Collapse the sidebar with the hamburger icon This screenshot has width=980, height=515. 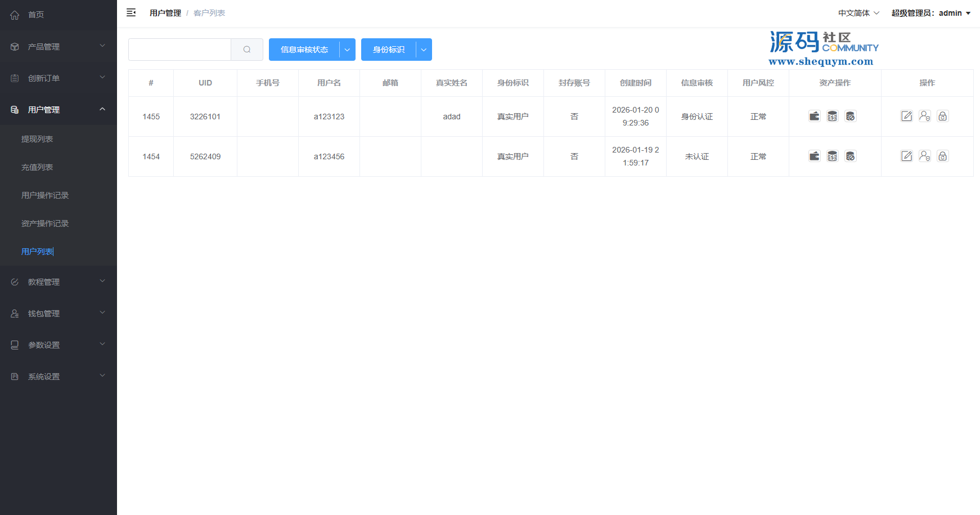131,12
